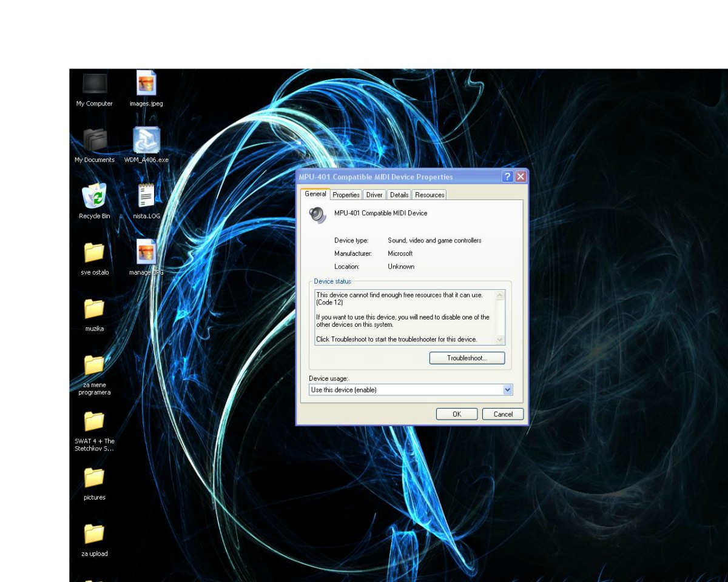Switch to the Driver tab

point(374,195)
